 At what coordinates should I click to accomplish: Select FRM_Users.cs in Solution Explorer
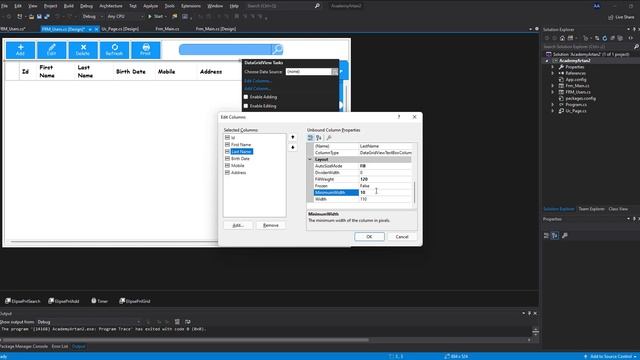tap(578, 92)
